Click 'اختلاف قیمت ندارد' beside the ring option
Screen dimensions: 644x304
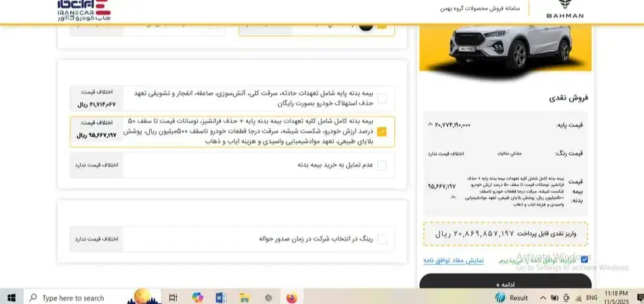tap(96, 239)
